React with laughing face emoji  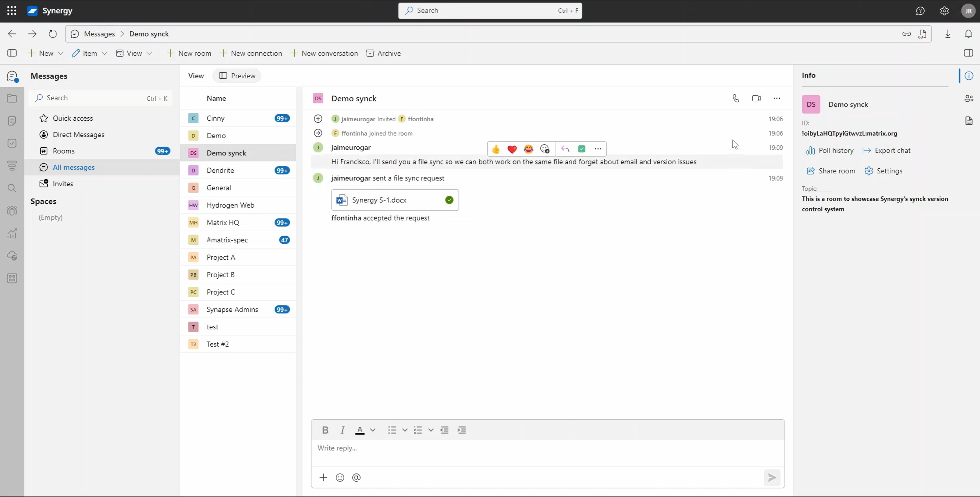click(528, 149)
